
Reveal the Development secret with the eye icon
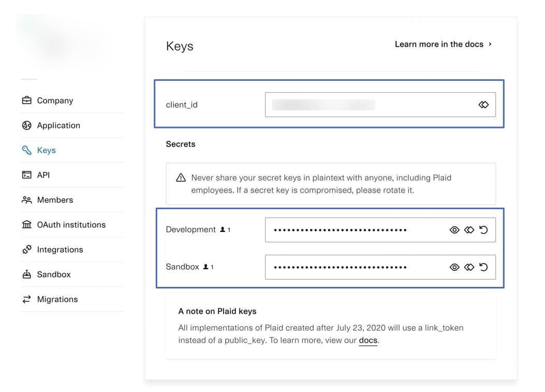click(454, 229)
